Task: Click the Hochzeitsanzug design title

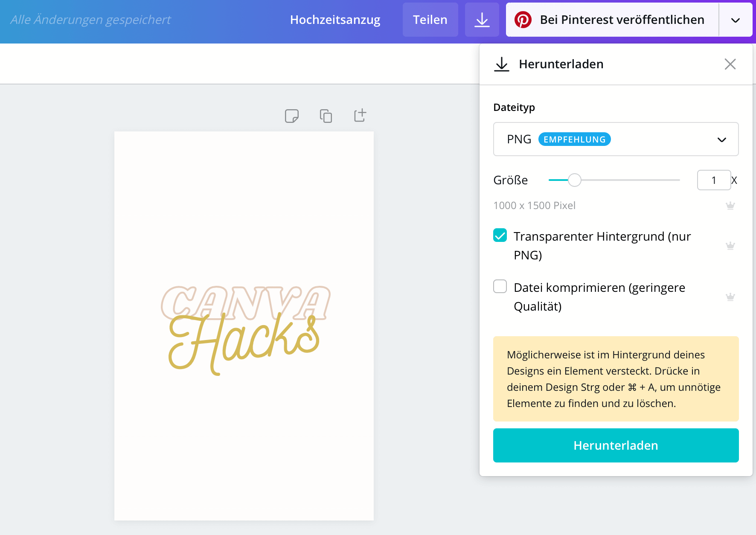Action: (x=335, y=20)
